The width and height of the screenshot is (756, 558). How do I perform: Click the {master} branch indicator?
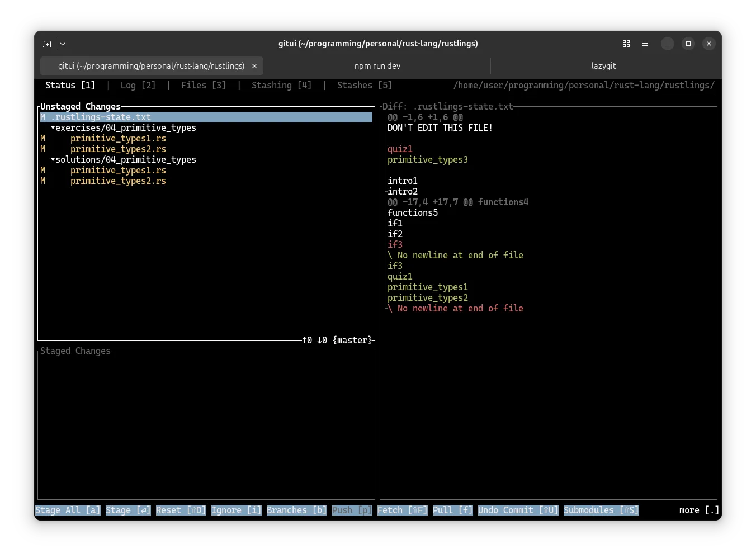tap(352, 341)
